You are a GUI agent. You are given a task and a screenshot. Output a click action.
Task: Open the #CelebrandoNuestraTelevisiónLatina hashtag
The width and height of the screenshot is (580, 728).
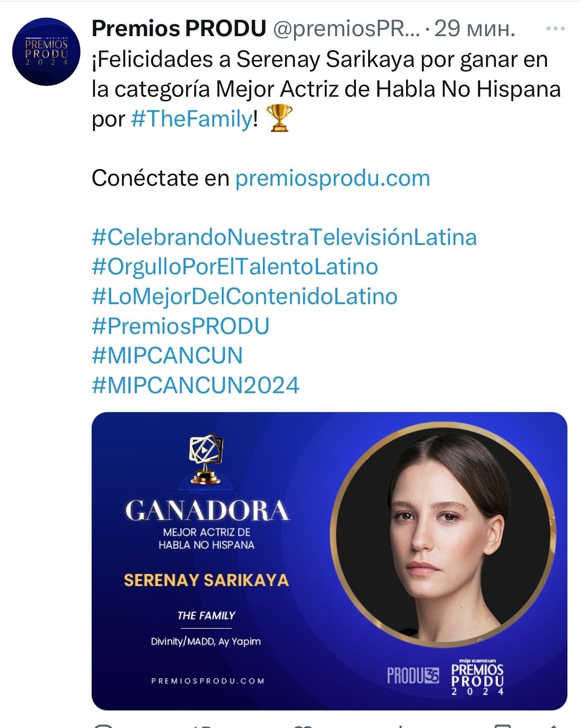[x=284, y=237]
